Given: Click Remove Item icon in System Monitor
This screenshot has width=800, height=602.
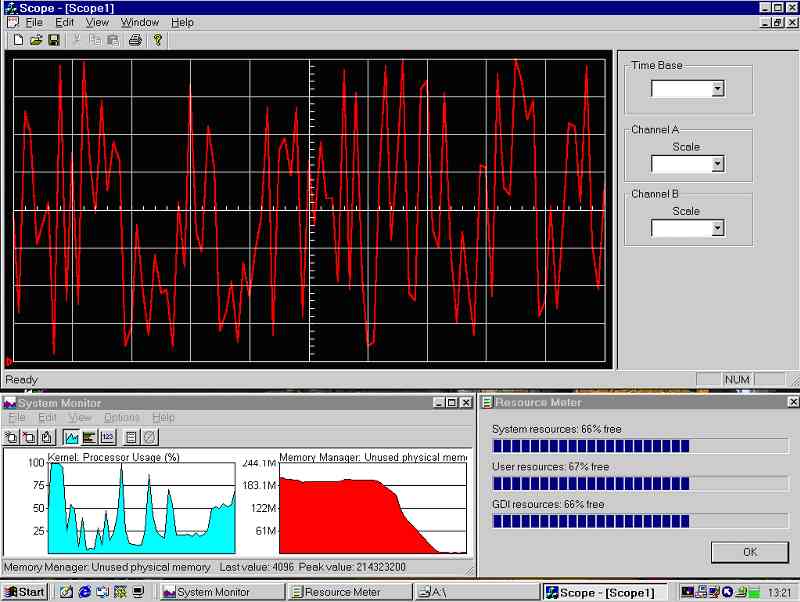Looking at the screenshot, I should click(x=29, y=437).
